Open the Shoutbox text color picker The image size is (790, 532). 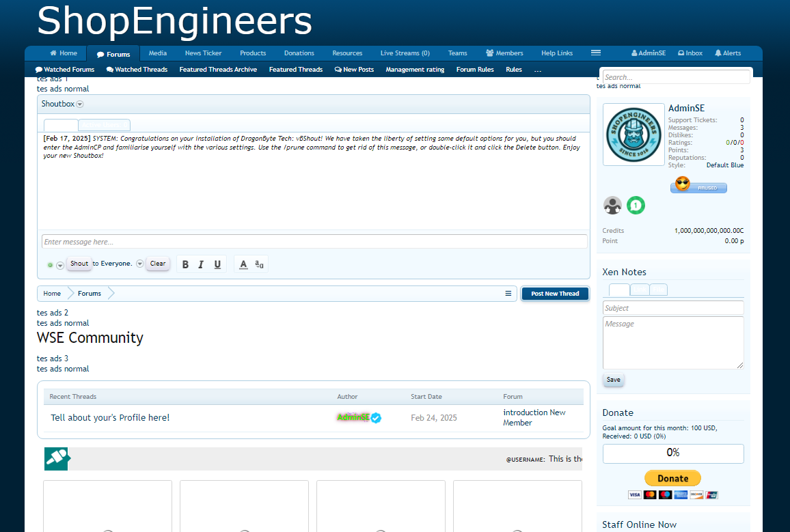coord(243,264)
